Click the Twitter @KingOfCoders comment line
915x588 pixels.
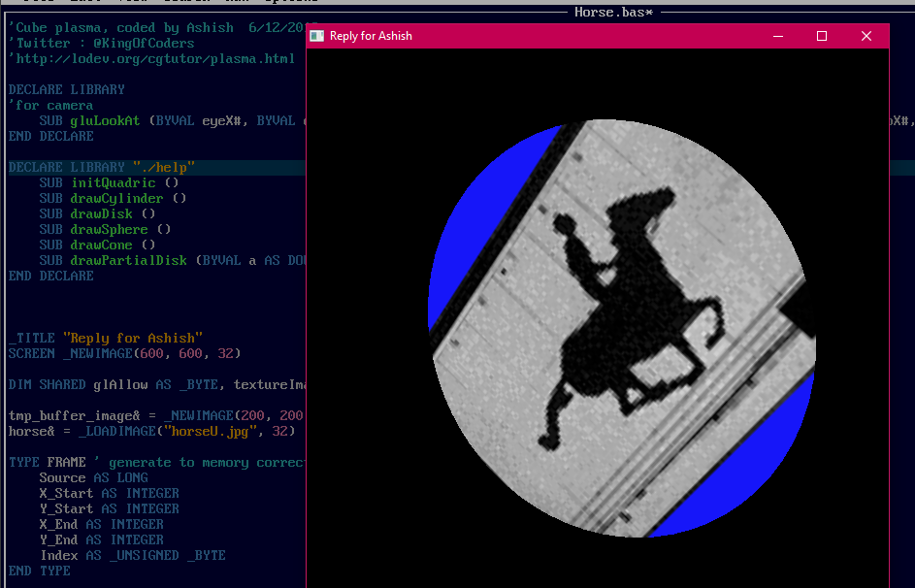click(x=102, y=44)
